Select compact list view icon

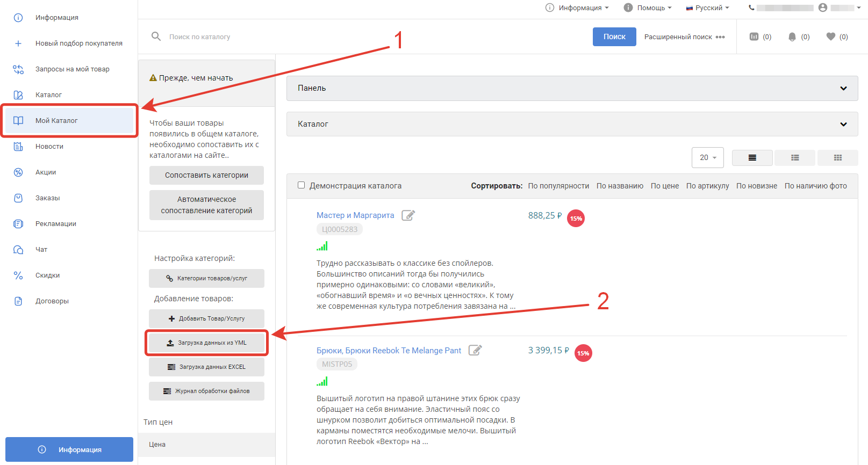point(794,158)
